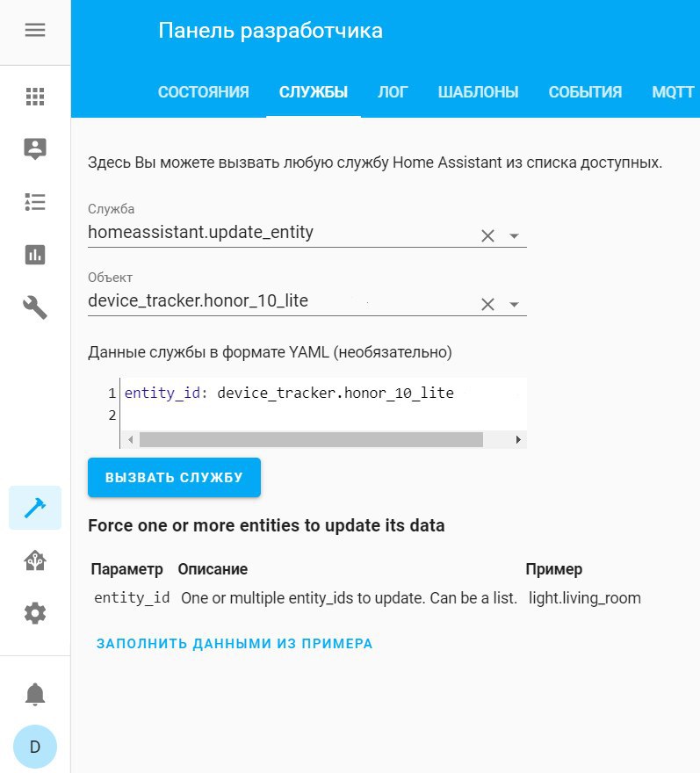
Task: Expand the Служба dropdown arrow
Action: coord(514,236)
